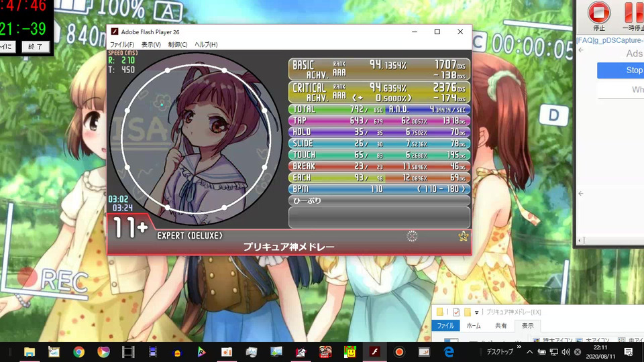Open Microsoft Edge from the taskbar
The width and height of the screenshot is (644, 362).
click(x=449, y=352)
